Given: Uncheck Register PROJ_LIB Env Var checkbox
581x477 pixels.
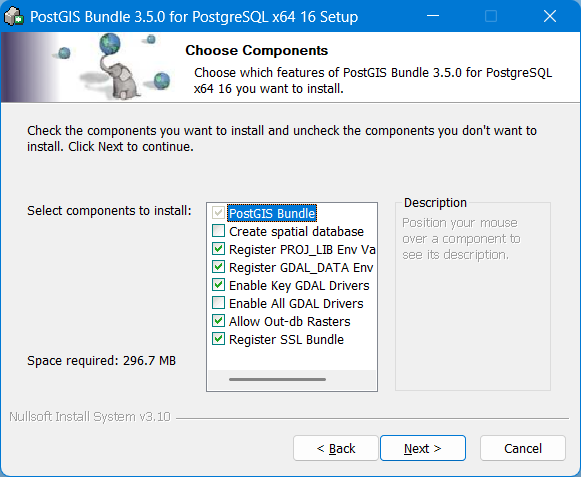Looking at the screenshot, I should click(x=218, y=249).
